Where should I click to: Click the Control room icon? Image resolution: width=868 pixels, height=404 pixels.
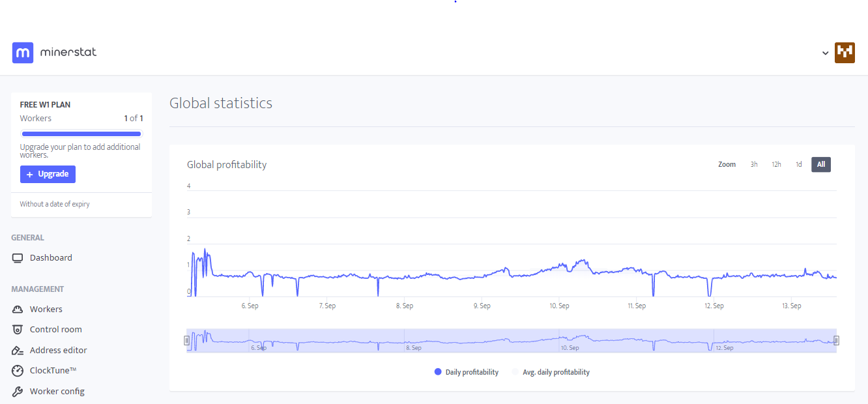[x=18, y=330]
